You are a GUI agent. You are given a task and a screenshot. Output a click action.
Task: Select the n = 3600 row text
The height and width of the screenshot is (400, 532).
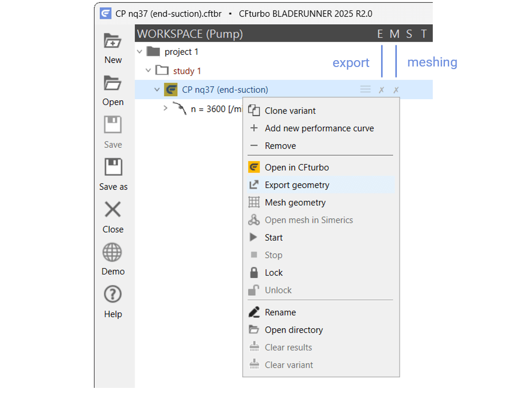(x=216, y=109)
